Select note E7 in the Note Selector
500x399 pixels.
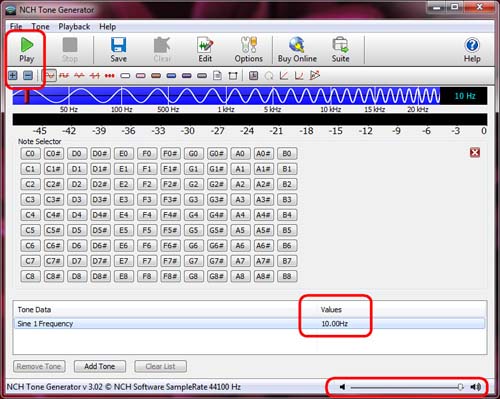click(x=124, y=261)
